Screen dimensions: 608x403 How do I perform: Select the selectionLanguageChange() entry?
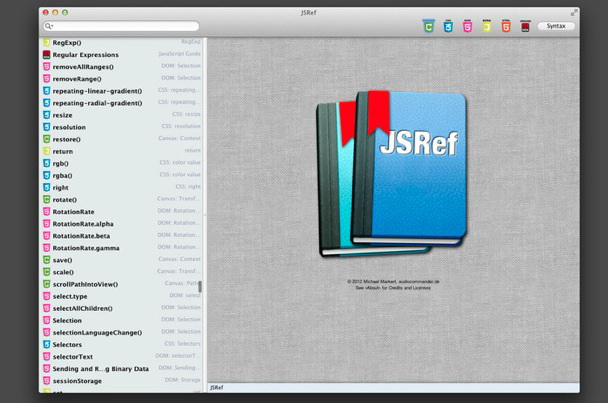tap(121, 332)
